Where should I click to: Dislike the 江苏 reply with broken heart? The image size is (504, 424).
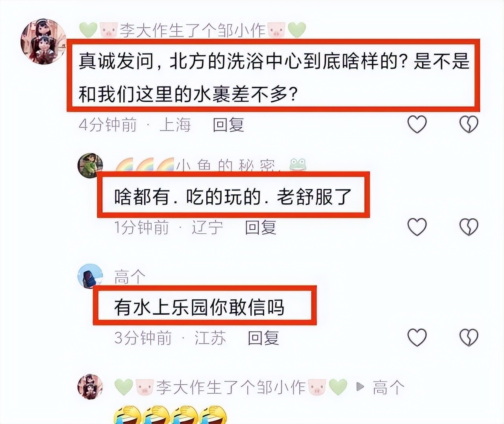[469, 337]
